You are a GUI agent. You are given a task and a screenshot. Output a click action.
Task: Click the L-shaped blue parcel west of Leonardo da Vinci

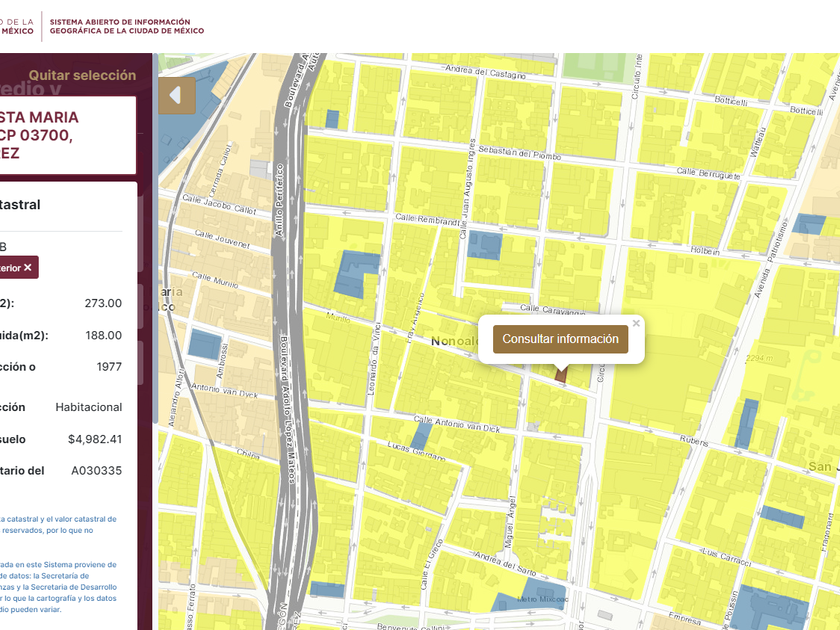pyautogui.click(x=356, y=273)
